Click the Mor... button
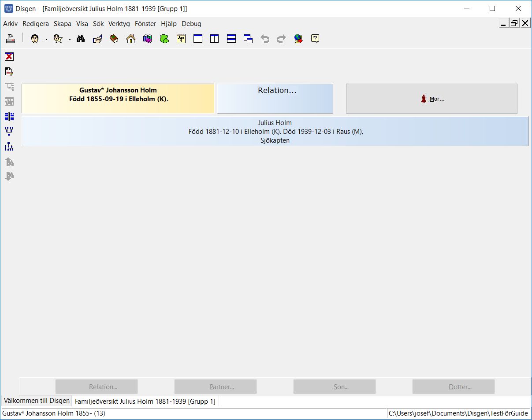 432,99
